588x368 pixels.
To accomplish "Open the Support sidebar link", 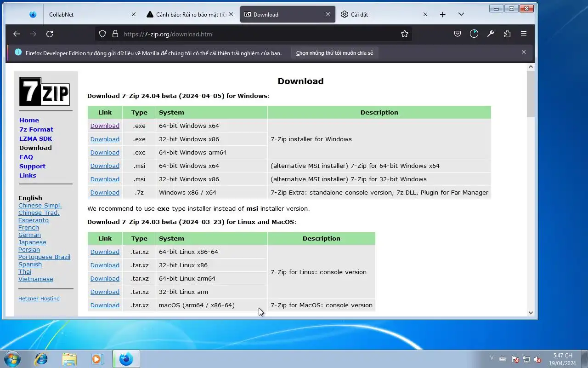I will pyautogui.click(x=32, y=166).
